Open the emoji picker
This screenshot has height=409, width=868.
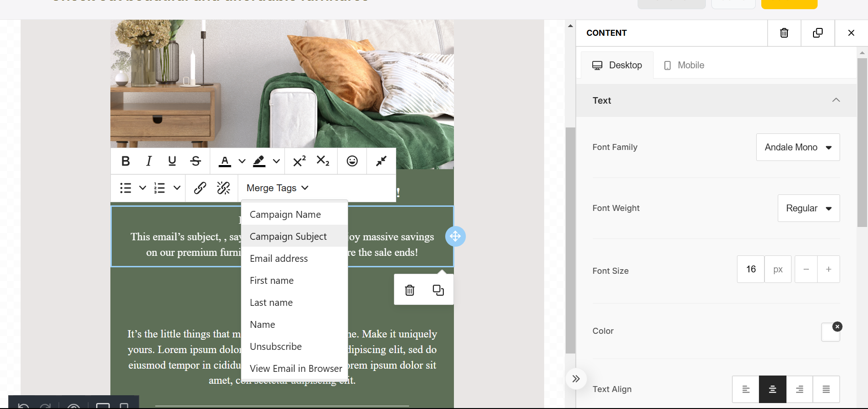(352, 161)
